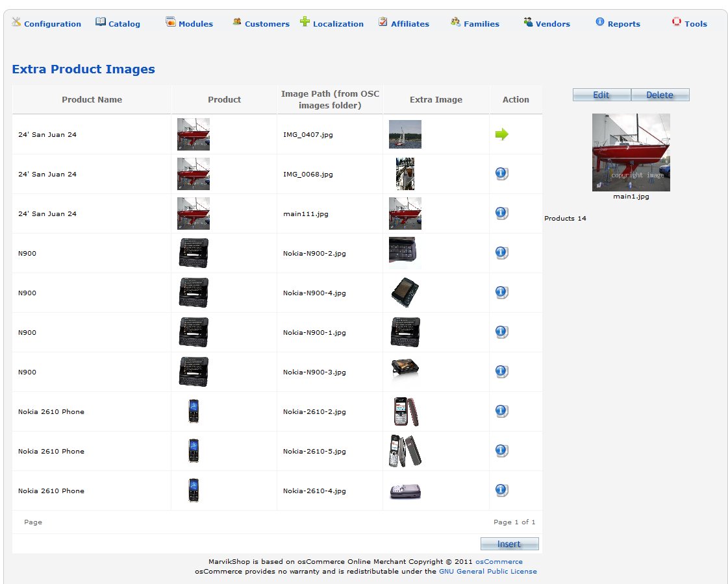
Task: Click the Customers people icon
Action: (237, 21)
